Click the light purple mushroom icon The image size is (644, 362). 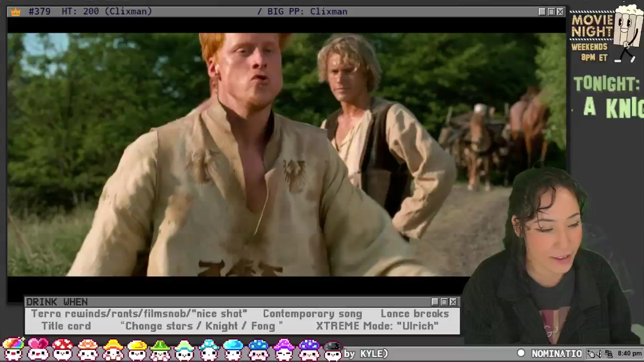[284, 349]
